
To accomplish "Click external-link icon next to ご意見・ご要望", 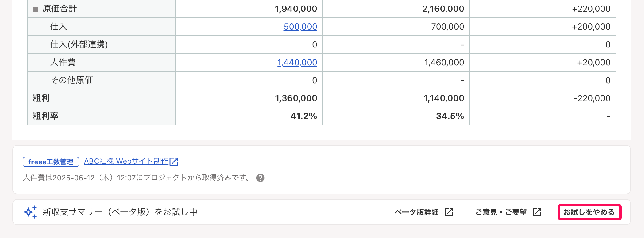I will pyautogui.click(x=537, y=212).
